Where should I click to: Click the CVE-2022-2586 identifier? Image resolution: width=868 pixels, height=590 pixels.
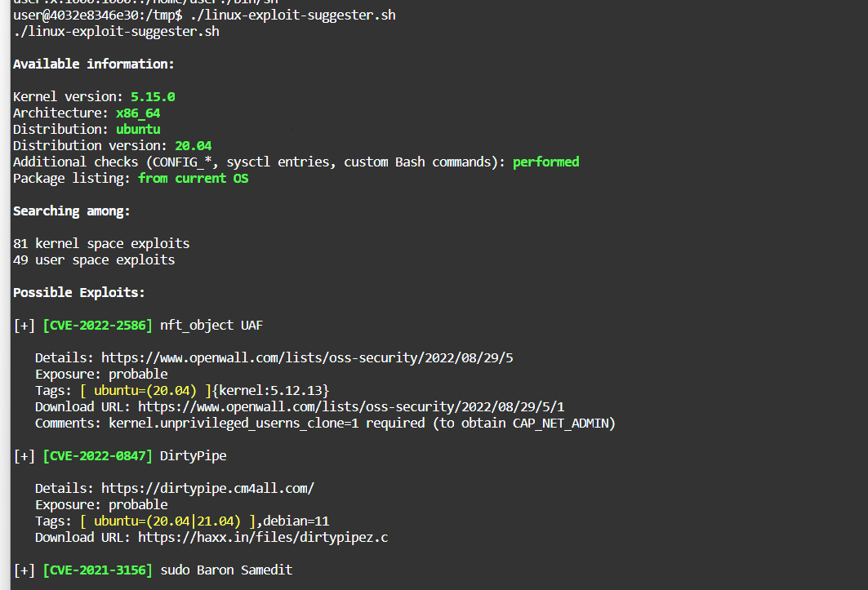click(x=97, y=326)
